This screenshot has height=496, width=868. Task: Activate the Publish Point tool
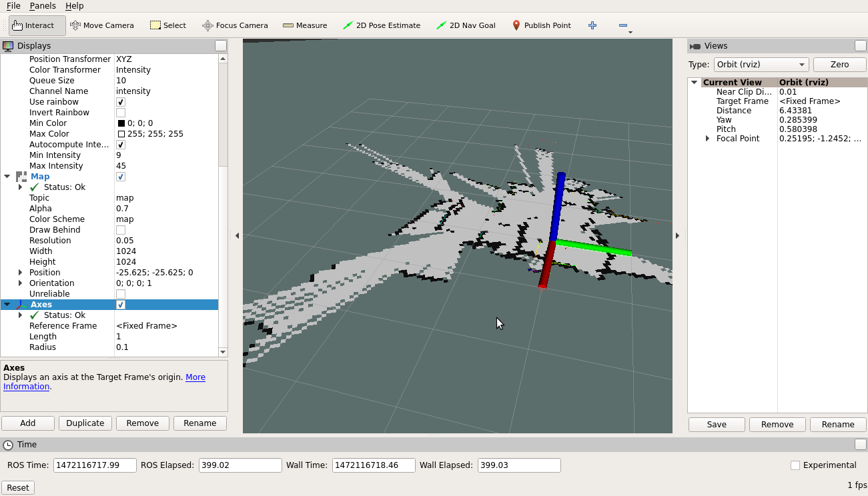[x=541, y=25]
